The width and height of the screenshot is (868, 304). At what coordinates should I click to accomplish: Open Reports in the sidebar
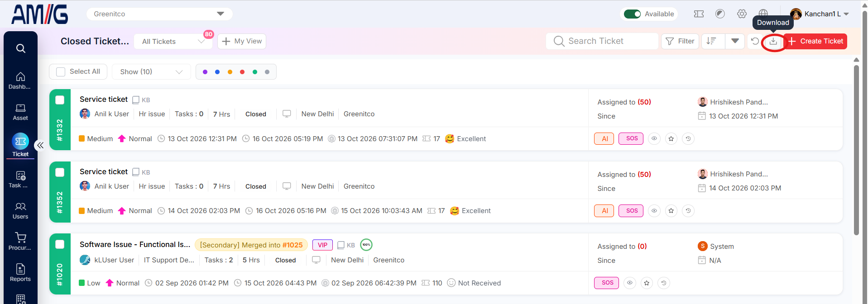[20, 273]
